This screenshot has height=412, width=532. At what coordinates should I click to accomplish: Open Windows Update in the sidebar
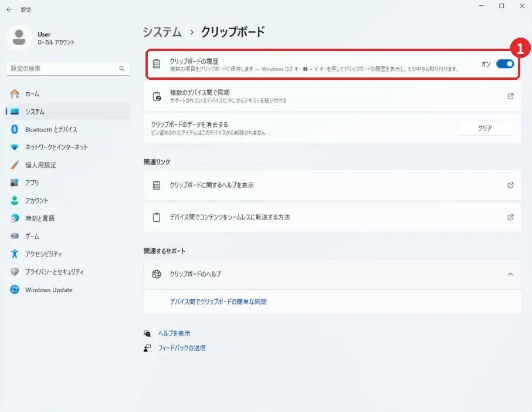point(68,289)
